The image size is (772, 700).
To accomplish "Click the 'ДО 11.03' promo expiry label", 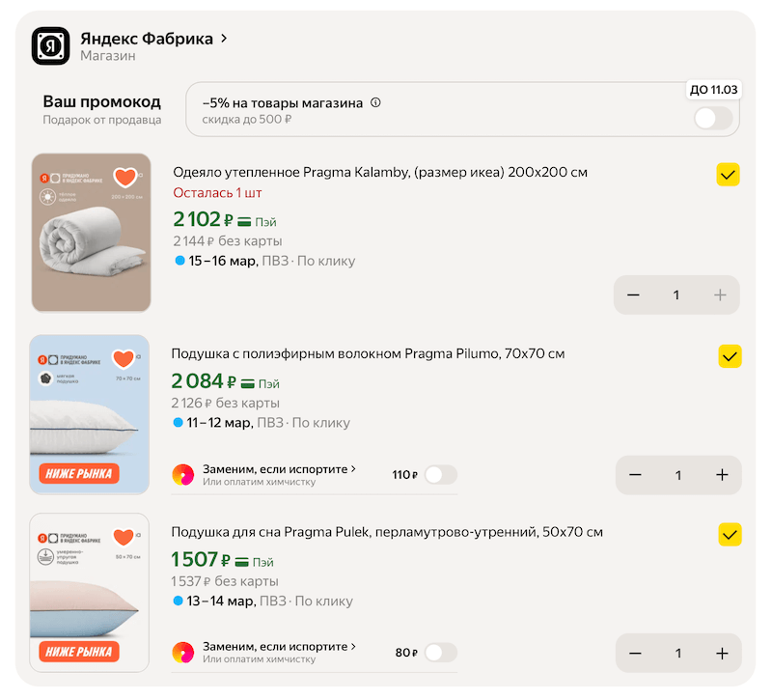I will tap(713, 90).
